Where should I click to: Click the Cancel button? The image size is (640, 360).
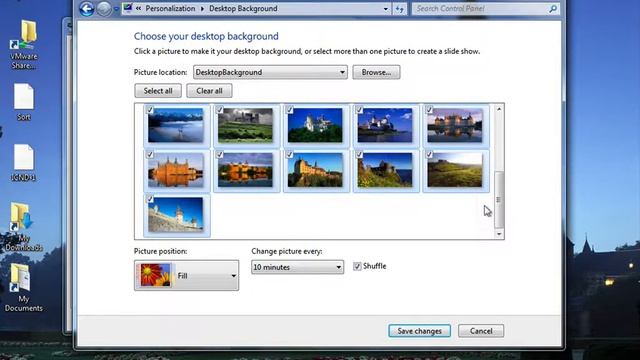[481, 331]
